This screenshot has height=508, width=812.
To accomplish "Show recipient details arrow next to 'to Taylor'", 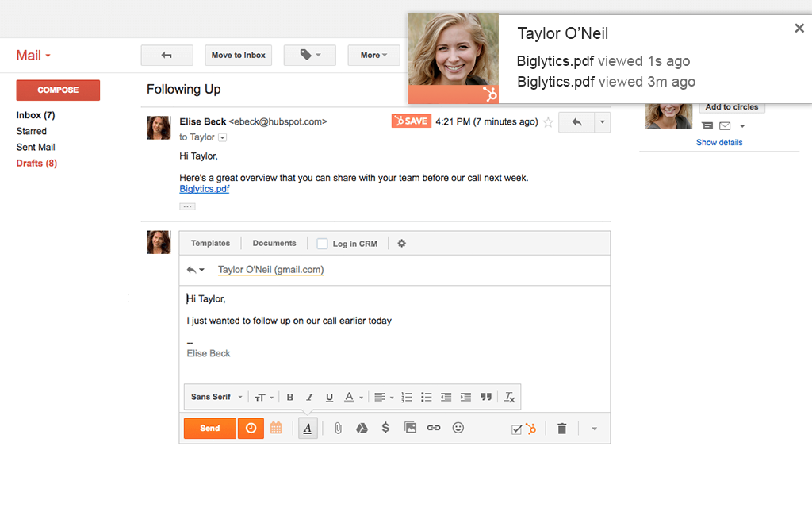I will tap(222, 137).
